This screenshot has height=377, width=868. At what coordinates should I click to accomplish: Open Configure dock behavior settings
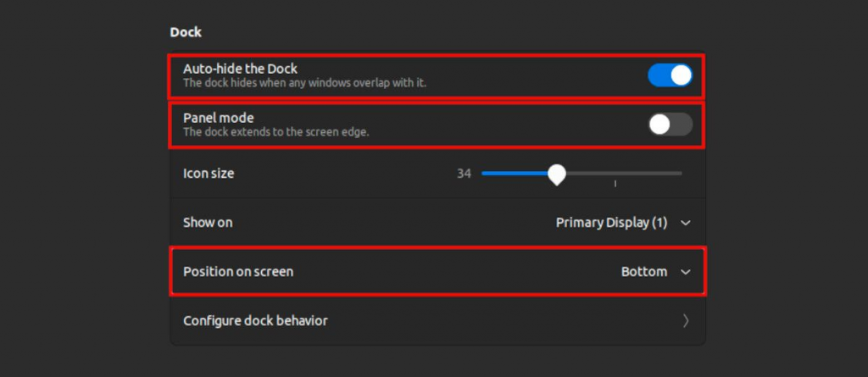437,320
